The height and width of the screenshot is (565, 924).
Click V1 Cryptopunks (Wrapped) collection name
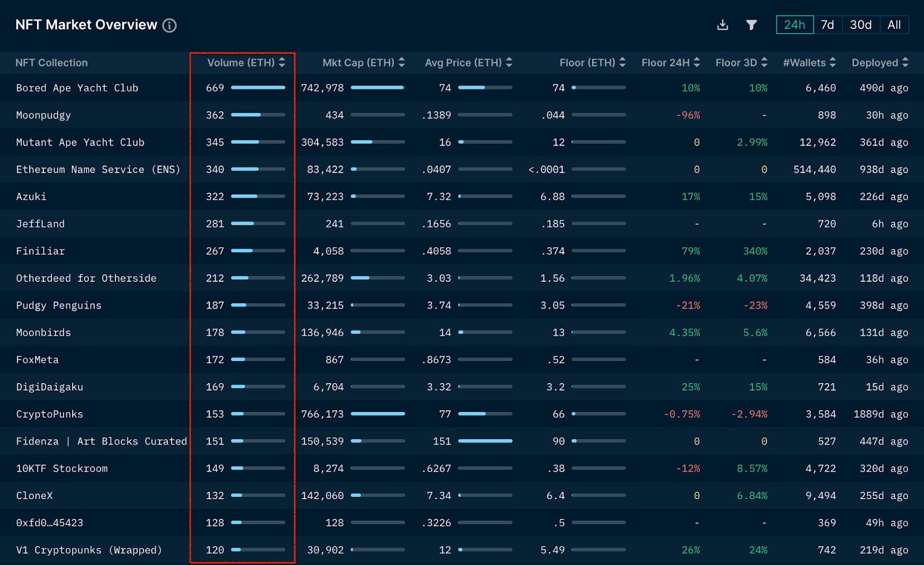pos(89,549)
